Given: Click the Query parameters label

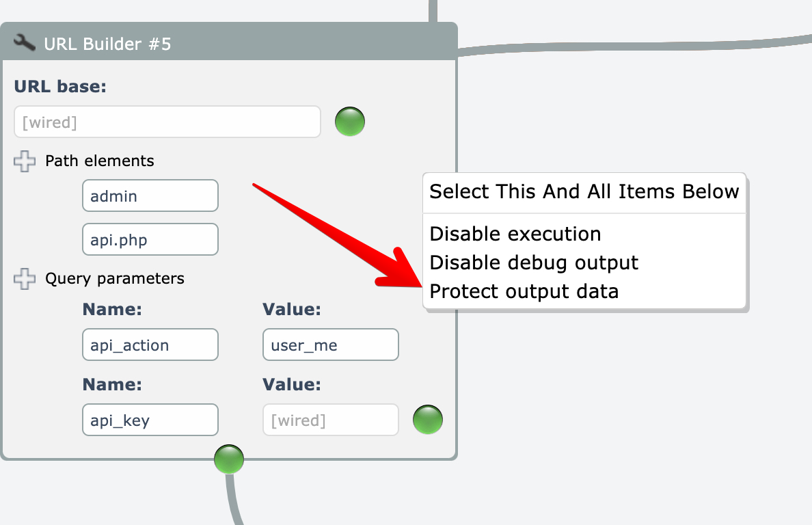Looking at the screenshot, I should 115,279.
